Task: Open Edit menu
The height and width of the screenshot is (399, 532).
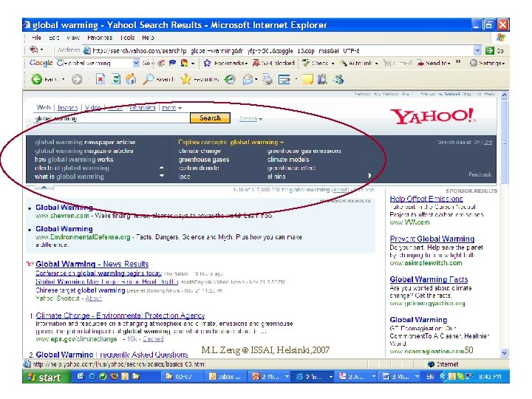Action: pyautogui.click(x=54, y=38)
